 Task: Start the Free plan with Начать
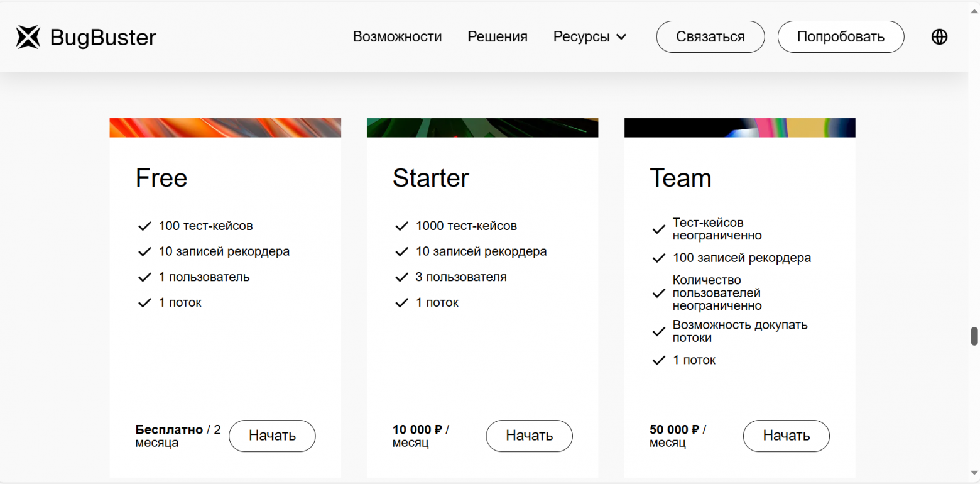(272, 436)
